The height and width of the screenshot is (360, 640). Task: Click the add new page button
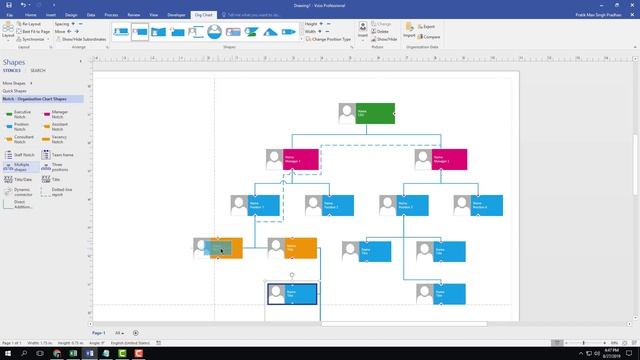136,333
